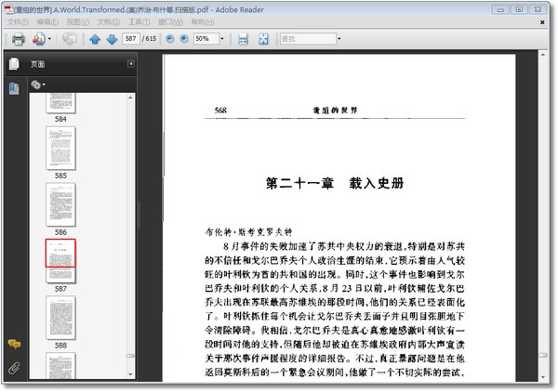This screenshot has width=558, height=392.
Task: Click the thumbnail panel scroll down arrow
Action: (x=130, y=374)
